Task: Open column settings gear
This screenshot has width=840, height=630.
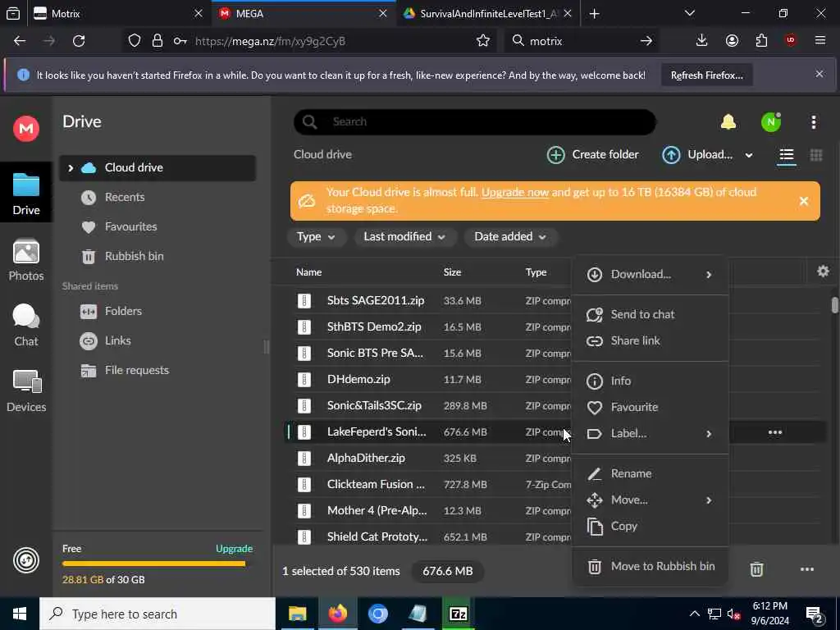Action: [x=823, y=272]
